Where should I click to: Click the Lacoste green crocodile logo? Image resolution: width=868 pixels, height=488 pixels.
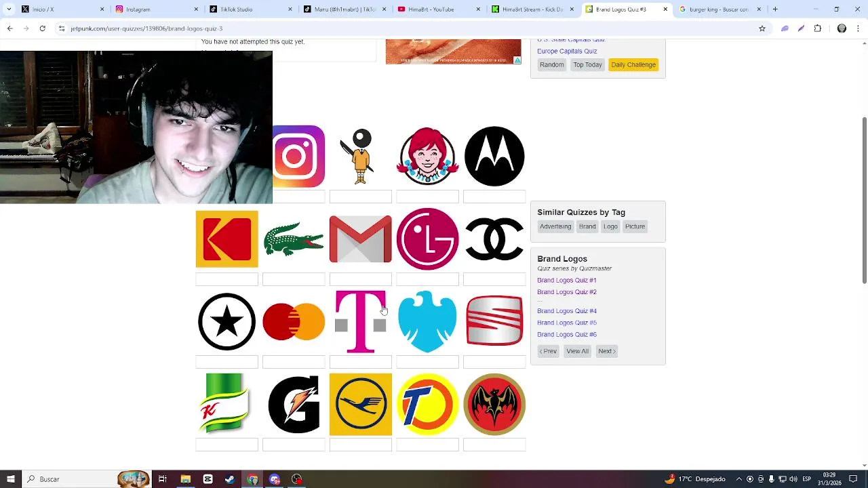point(294,239)
